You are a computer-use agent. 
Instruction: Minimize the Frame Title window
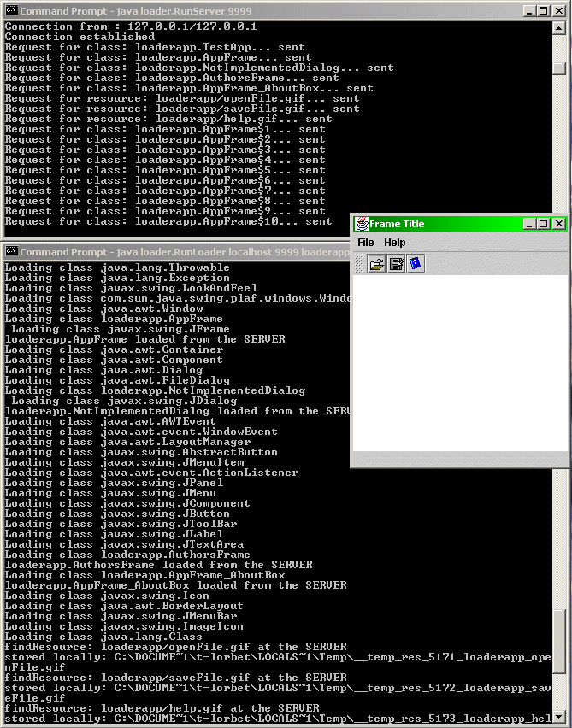pos(530,224)
